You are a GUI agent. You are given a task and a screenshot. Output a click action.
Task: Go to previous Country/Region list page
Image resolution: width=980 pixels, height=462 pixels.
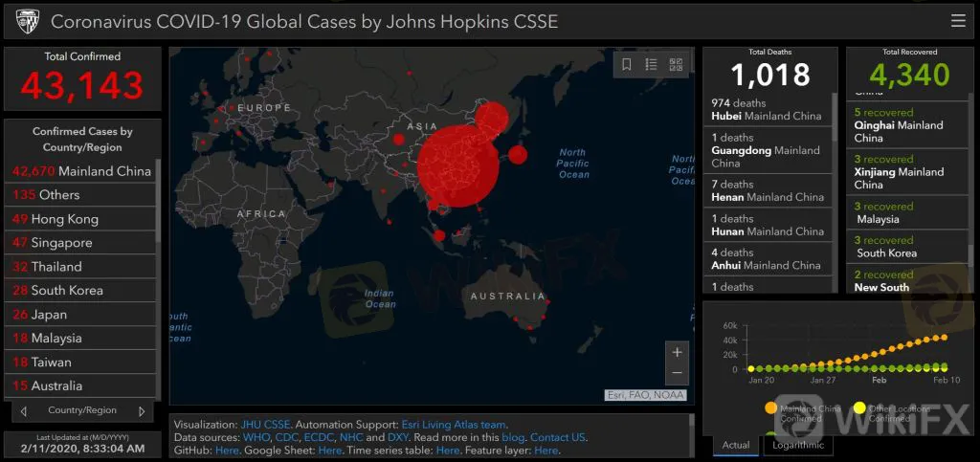tap(24, 411)
